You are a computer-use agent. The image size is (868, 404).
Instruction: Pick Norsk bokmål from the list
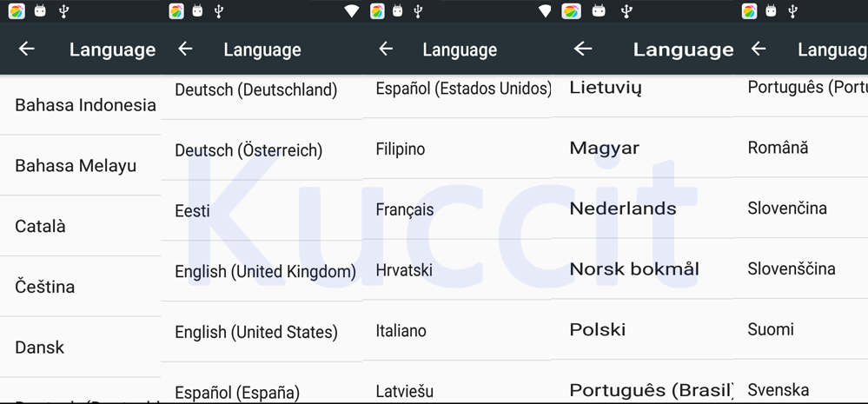point(634,269)
